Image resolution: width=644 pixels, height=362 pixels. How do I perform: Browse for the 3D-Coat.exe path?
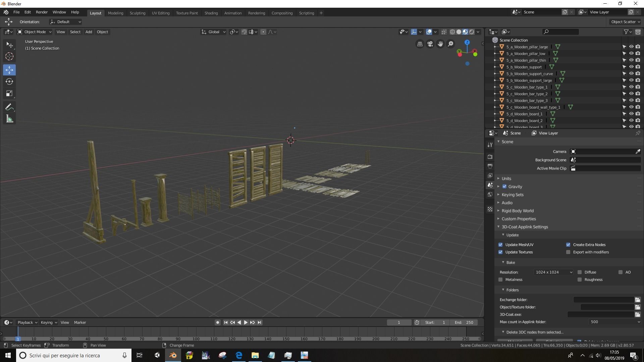(x=637, y=314)
